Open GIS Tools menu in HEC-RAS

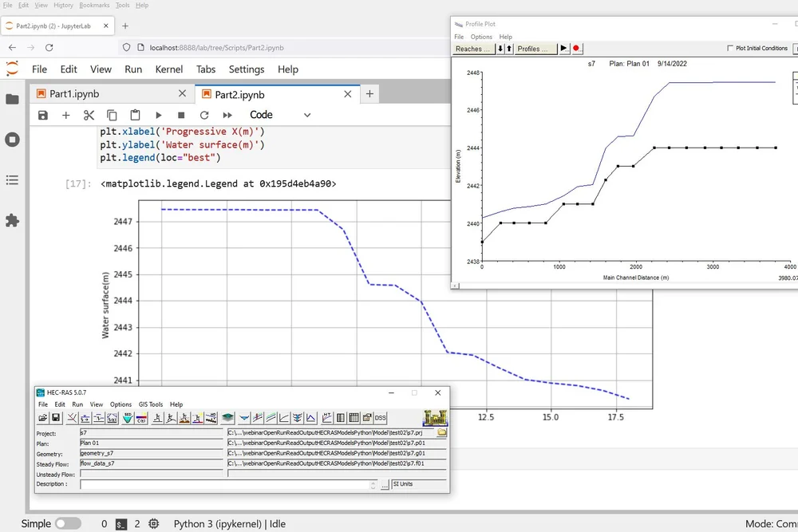point(151,404)
